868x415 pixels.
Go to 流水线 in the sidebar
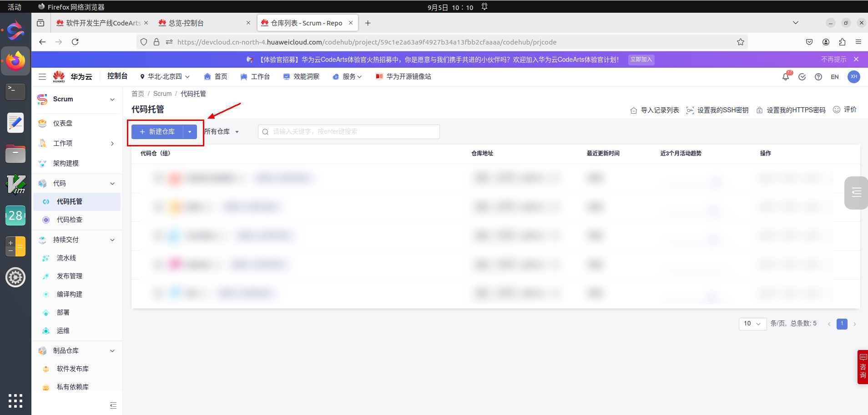66,258
